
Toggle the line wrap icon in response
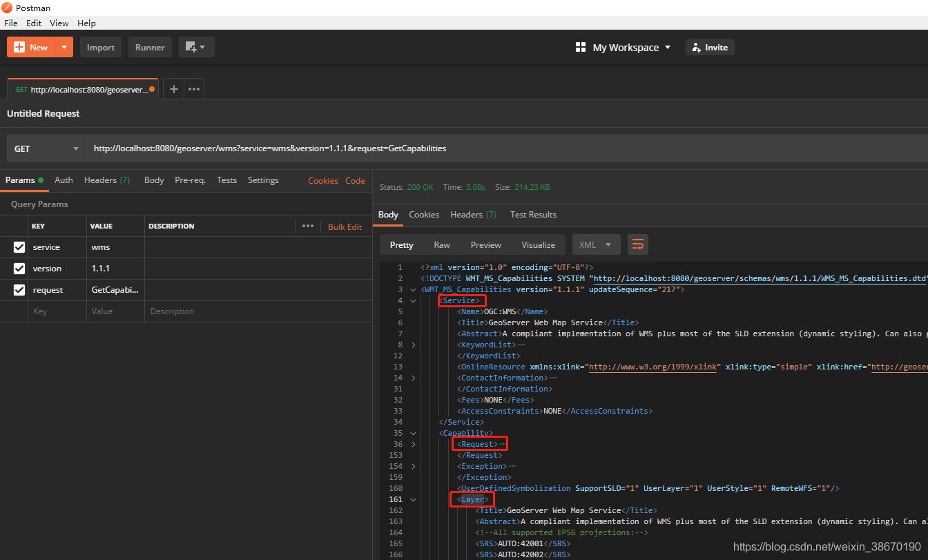pyautogui.click(x=637, y=245)
